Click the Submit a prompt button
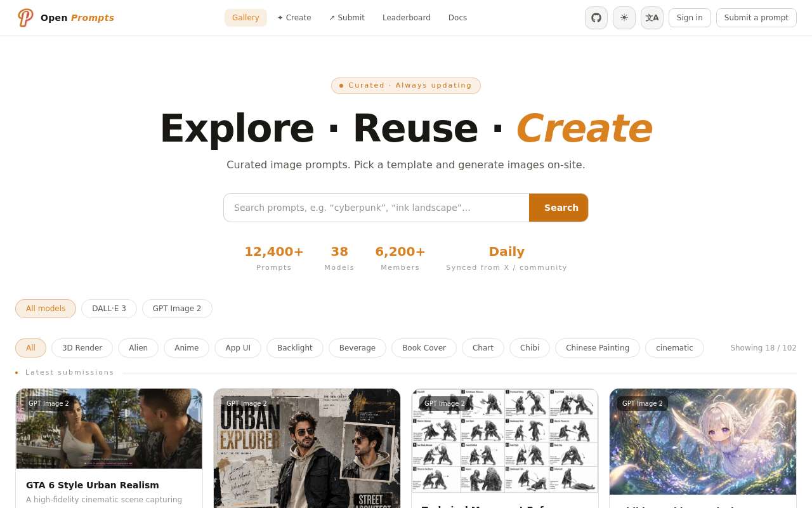Screen dimensions: 812x508 pyautogui.click(x=756, y=18)
